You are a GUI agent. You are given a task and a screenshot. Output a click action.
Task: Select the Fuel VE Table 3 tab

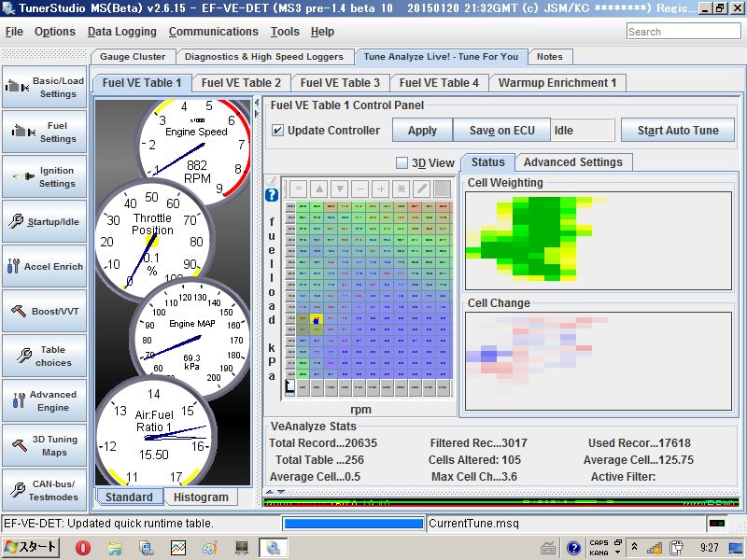click(x=340, y=83)
